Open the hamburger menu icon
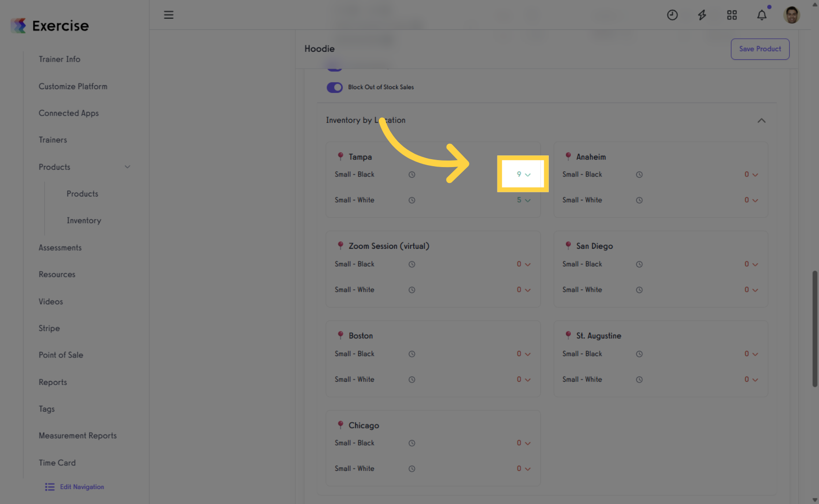This screenshot has width=819, height=504. tap(168, 15)
